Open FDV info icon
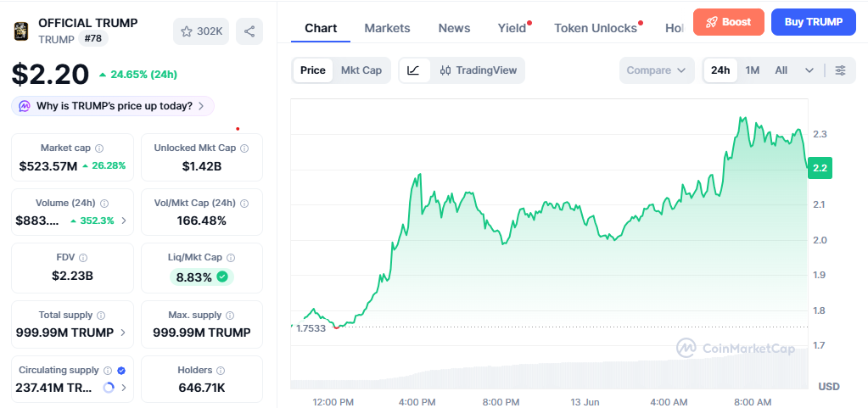This screenshot has height=408, width=868. click(x=83, y=257)
